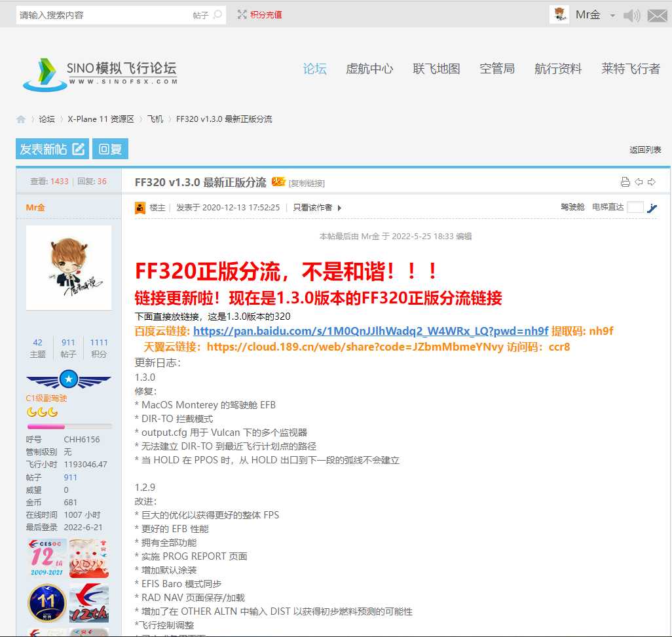
Task: Click the top bar Mr金 username
Action: coord(588,15)
